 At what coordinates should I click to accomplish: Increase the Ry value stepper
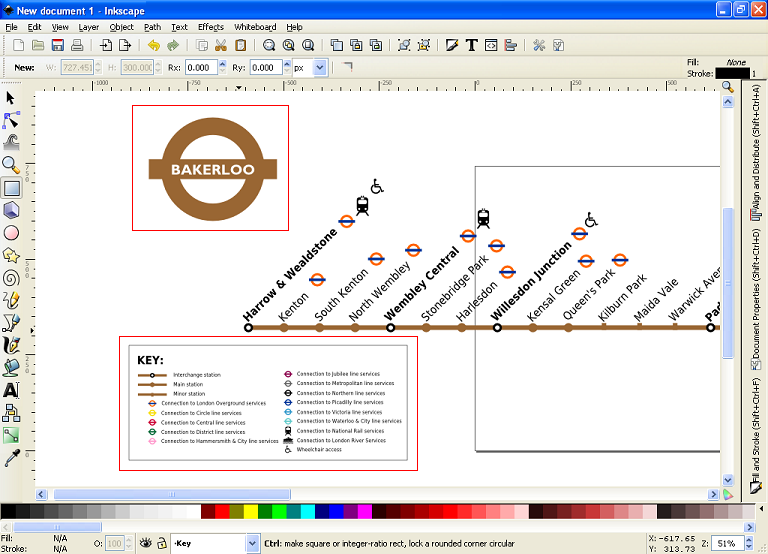(x=287, y=64)
